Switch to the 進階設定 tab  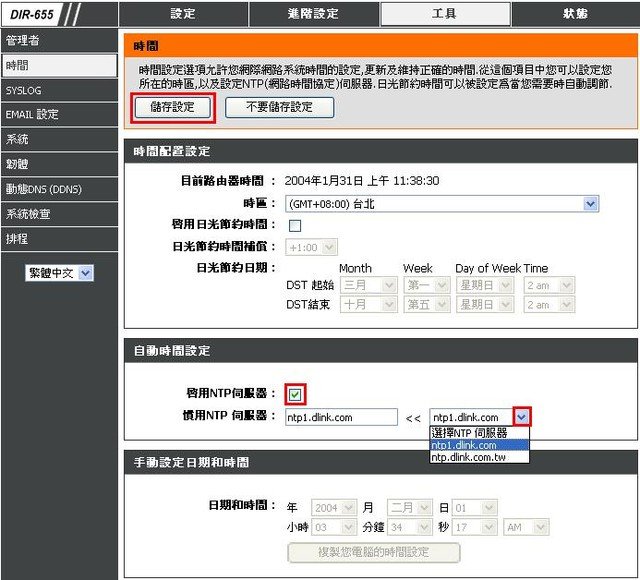click(x=313, y=14)
